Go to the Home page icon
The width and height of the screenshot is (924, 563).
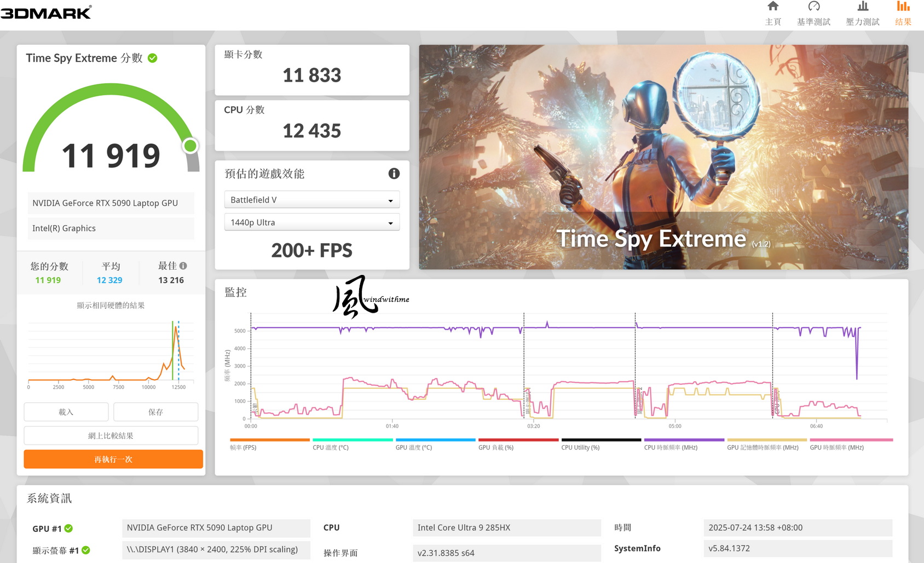pos(773,7)
